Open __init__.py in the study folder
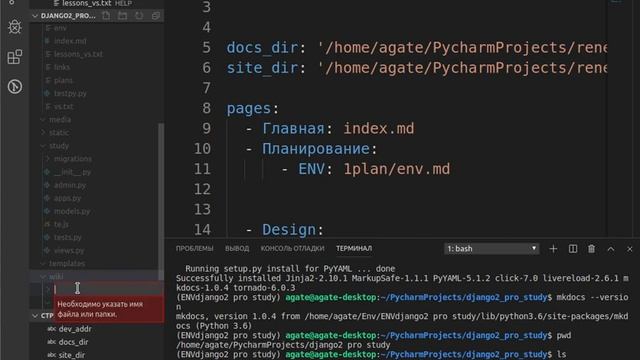The height and width of the screenshot is (360, 640). (72, 172)
